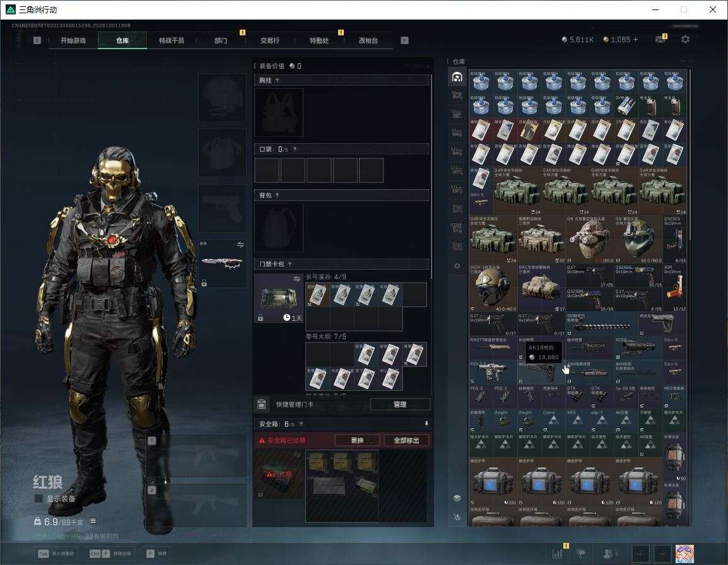Click the player avatar in bottom bar

684,554
